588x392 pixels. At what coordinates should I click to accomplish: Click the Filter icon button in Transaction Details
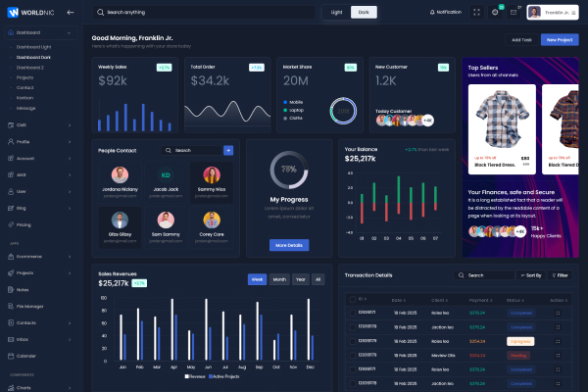[560, 275]
